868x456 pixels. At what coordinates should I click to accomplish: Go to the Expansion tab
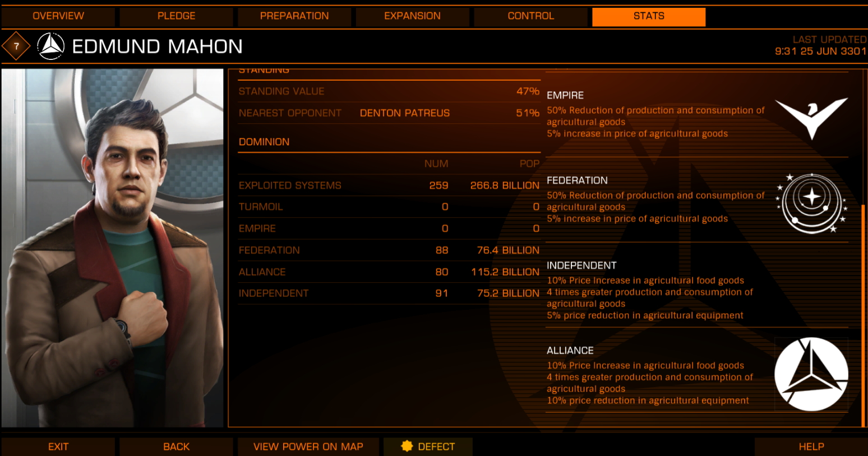413,16
